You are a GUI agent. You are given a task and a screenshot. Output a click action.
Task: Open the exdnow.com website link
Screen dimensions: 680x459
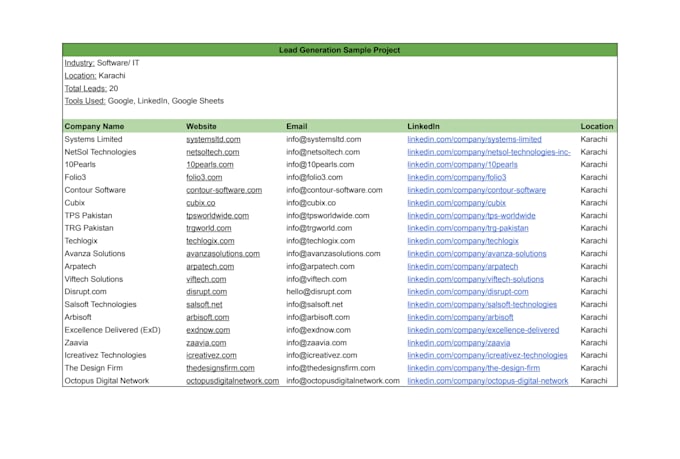pos(208,330)
